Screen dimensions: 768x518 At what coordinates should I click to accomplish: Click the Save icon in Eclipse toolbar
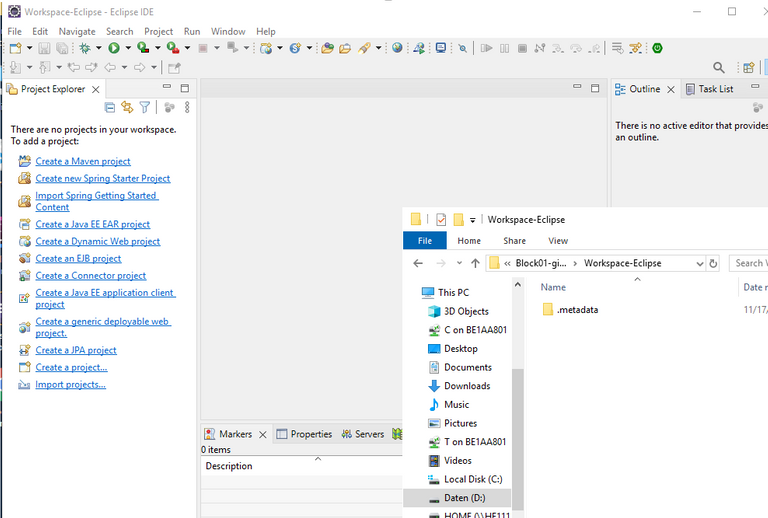(x=45, y=48)
